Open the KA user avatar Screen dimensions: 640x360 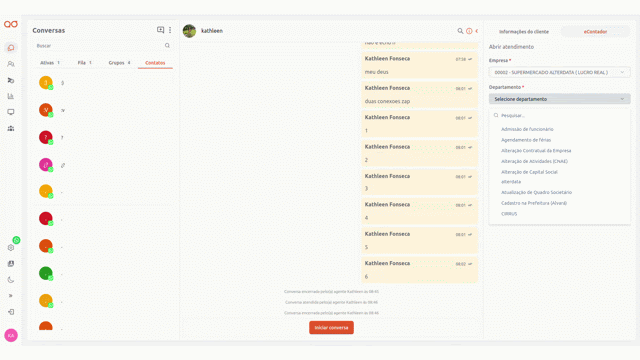pyautogui.click(x=11, y=335)
